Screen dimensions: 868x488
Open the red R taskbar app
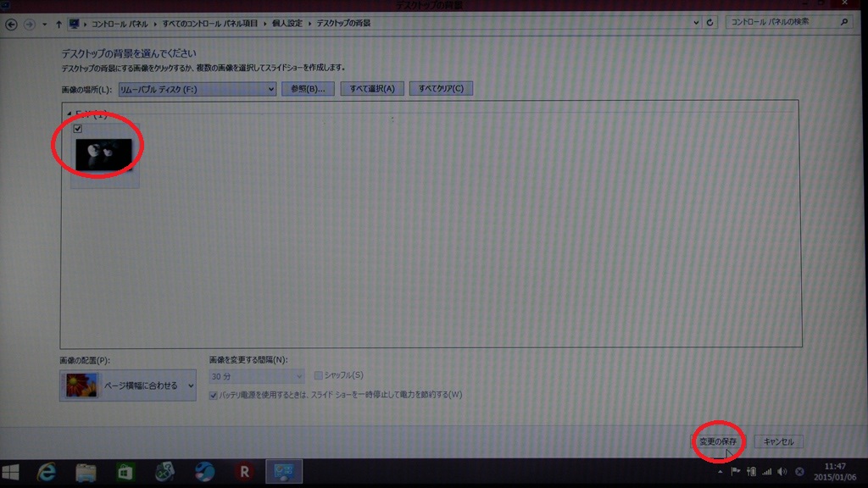(x=244, y=472)
